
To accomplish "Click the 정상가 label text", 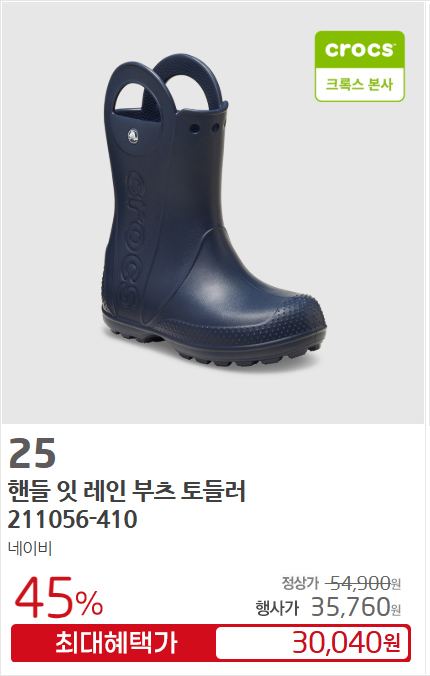I will 300,583.
